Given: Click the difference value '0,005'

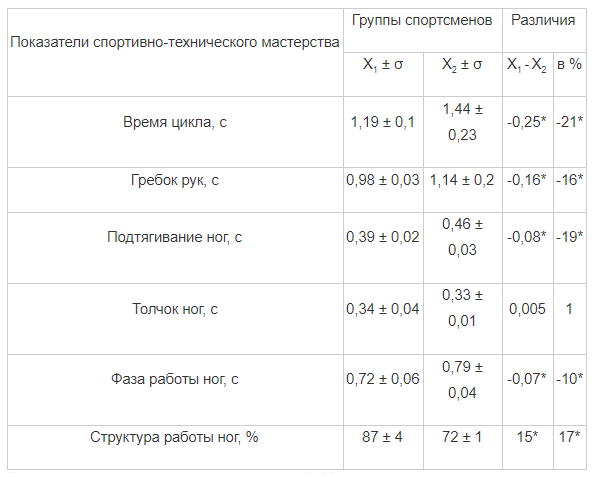Looking at the screenshot, I should click(x=527, y=309).
